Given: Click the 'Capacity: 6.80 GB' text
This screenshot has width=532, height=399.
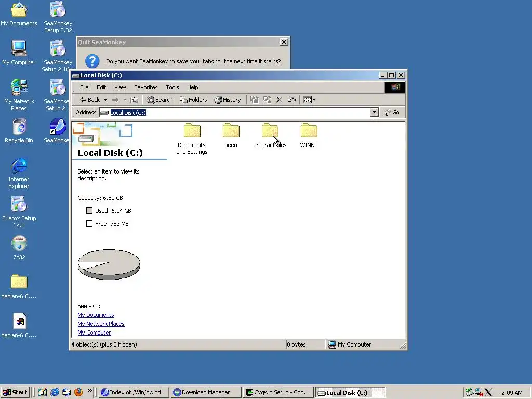Looking at the screenshot, I should (x=100, y=198).
